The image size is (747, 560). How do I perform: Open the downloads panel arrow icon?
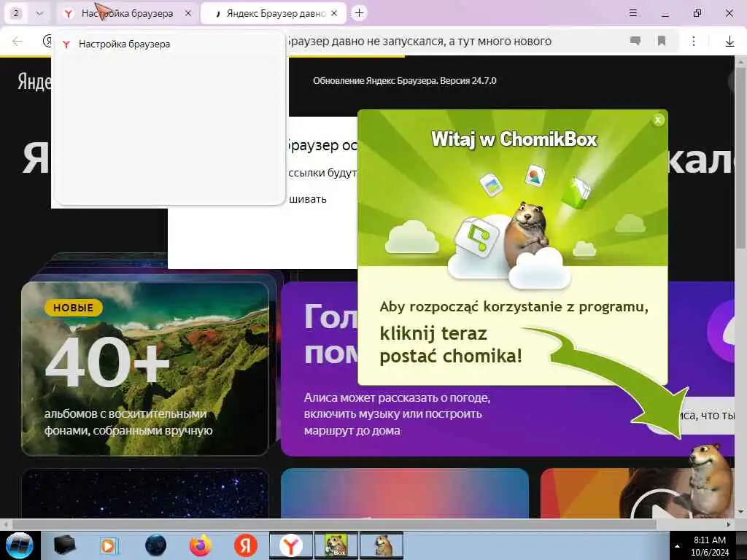pos(729,42)
